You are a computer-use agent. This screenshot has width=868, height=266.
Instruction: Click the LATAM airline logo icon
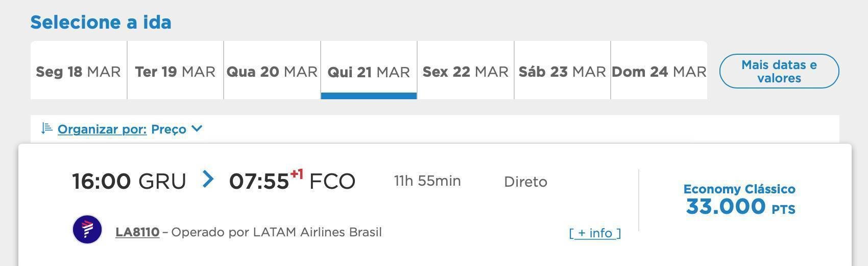coord(87,229)
